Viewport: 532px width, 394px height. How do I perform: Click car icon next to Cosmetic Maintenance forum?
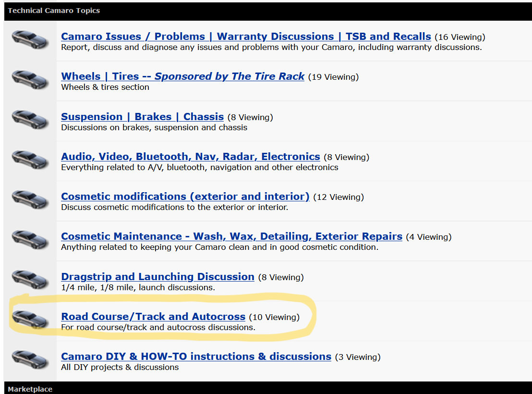30,239
